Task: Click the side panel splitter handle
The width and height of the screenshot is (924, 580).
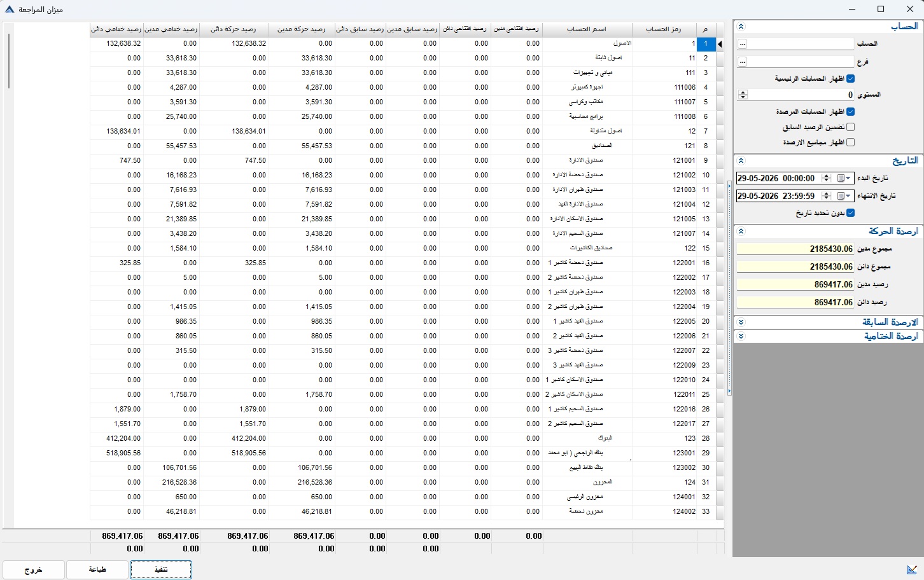Action: tap(729, 288)
